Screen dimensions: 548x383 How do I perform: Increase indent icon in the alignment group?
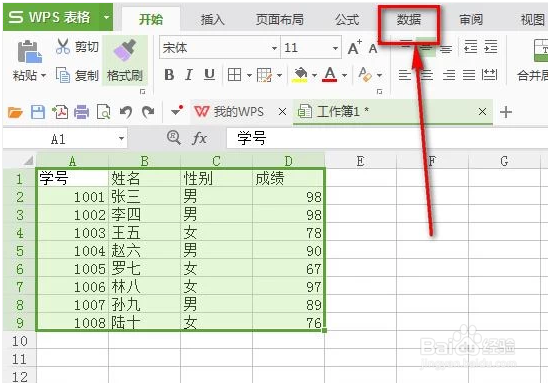point(490,47)
